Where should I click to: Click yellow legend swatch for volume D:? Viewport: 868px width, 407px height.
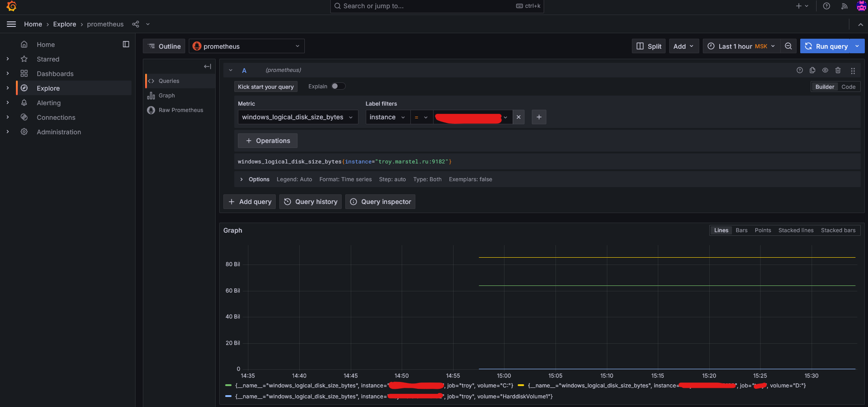pyautogui.click(x=521, y=386)
